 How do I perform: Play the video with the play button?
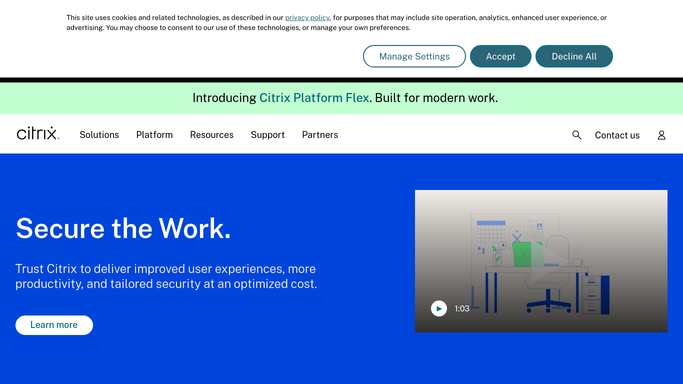click(x=439, y=308)
